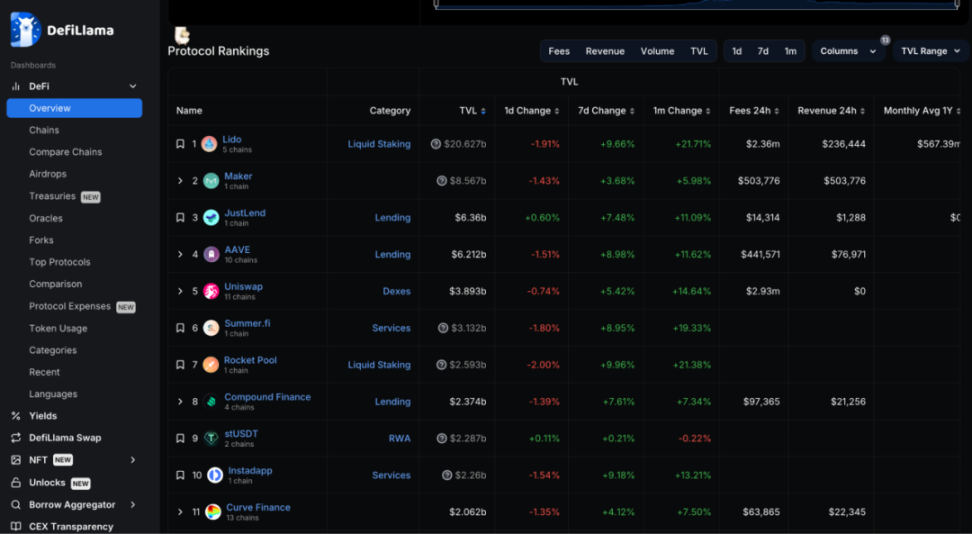This screenshot has height=534, width=972.
Task: Click the Yields percent icon
Action: tap(16, 416)
